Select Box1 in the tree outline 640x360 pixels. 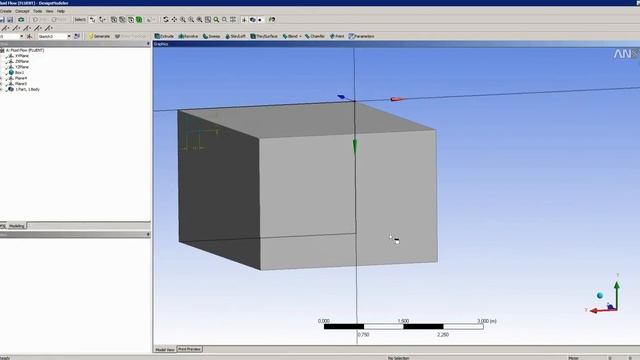pyautogui.click(x=20, y=73)
